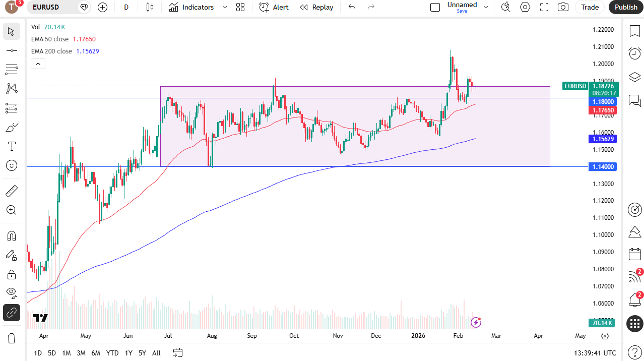Open timezone menu at 13:39:41 UTC
Image resolution: width=644 pixels, height=361 pixels.
[595, 353]
